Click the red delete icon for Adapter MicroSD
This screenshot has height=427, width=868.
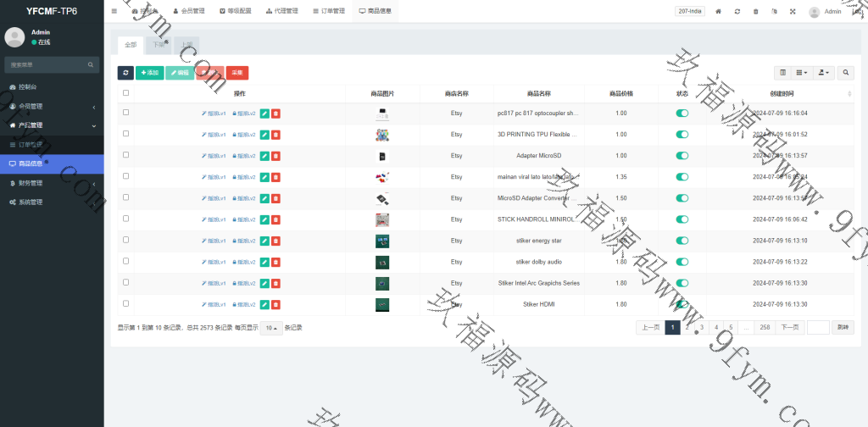point(275,156)
